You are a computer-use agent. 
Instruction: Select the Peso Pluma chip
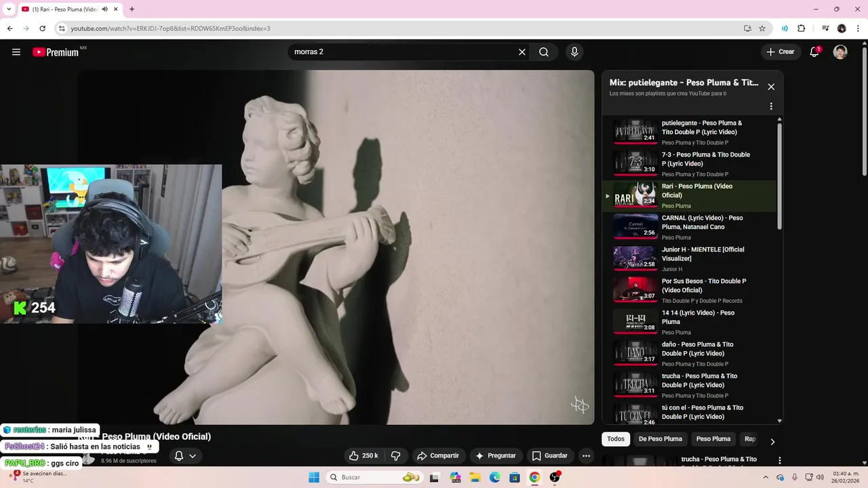(x=713, y=439)
